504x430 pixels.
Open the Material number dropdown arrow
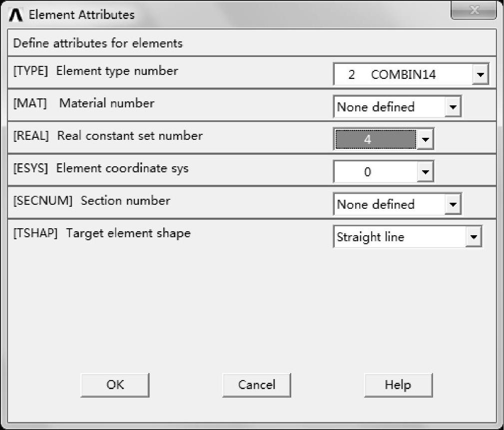(453, 107)
